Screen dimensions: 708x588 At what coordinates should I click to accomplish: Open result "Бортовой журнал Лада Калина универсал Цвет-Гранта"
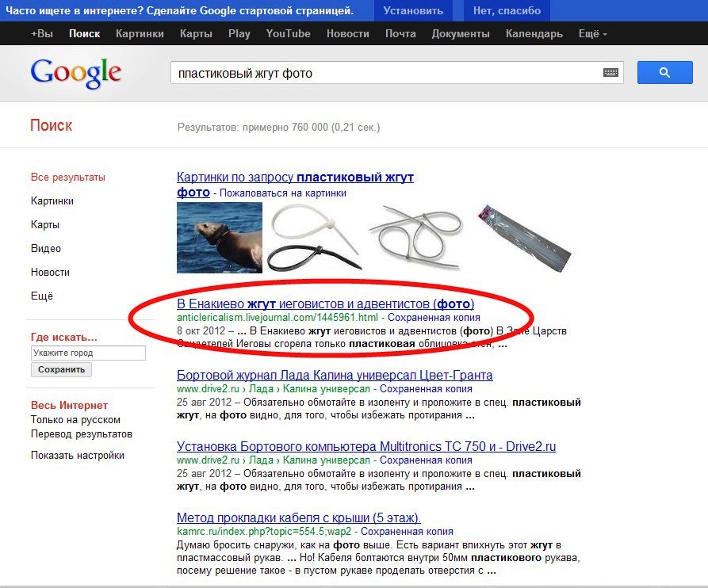[x=335, y=375]
